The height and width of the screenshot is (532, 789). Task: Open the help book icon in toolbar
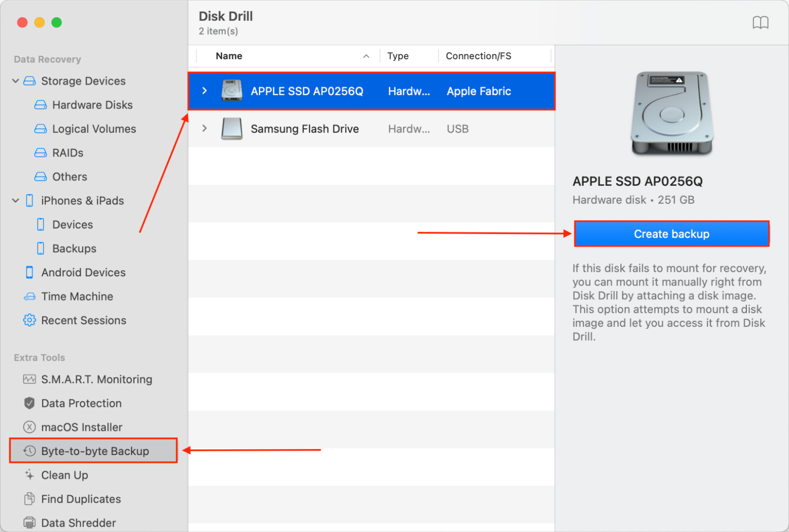click(x=761, y=22)
